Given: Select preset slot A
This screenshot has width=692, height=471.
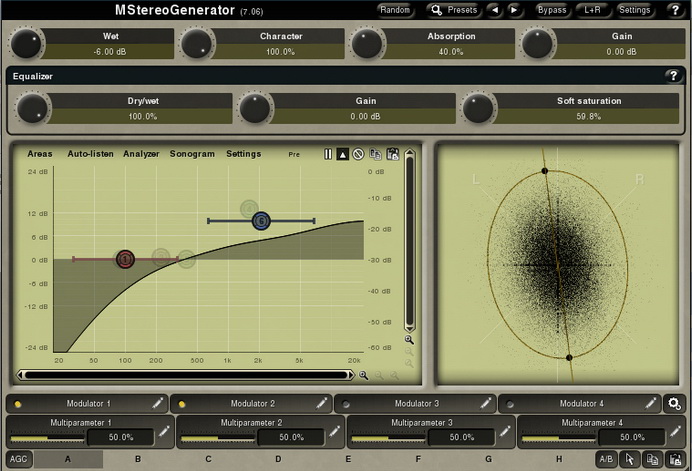Looking at the screenshot, I should [68, 459].
